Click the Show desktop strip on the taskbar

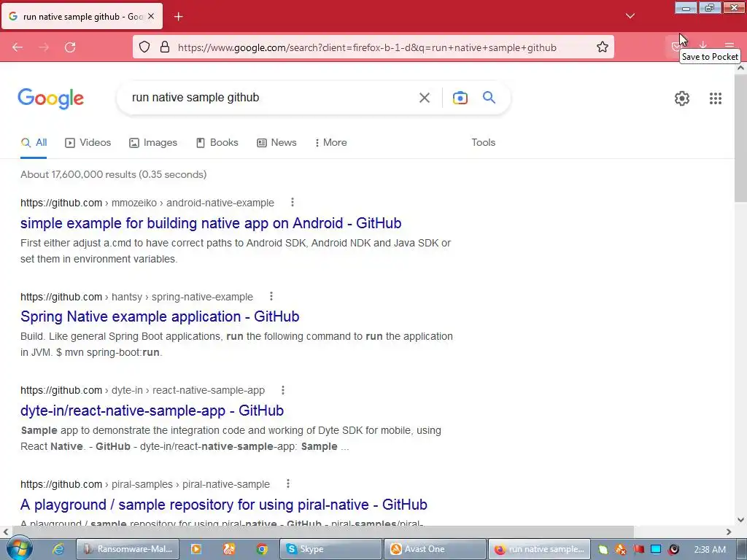(743, 549)
